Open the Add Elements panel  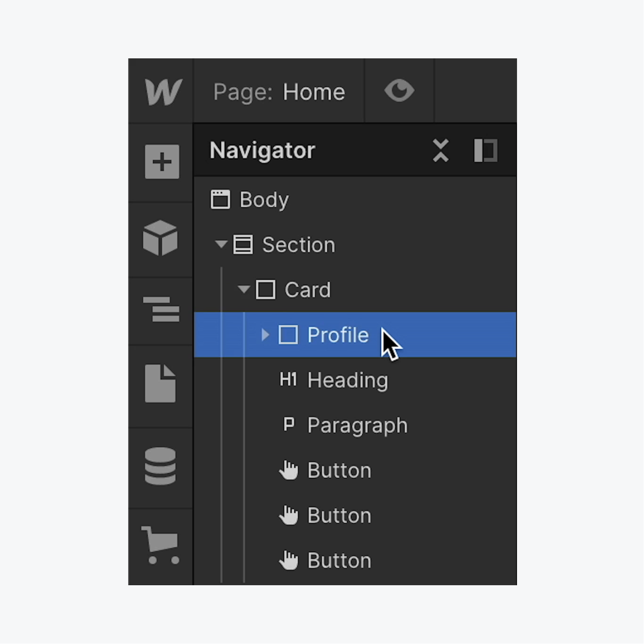(x=162, y=162)
